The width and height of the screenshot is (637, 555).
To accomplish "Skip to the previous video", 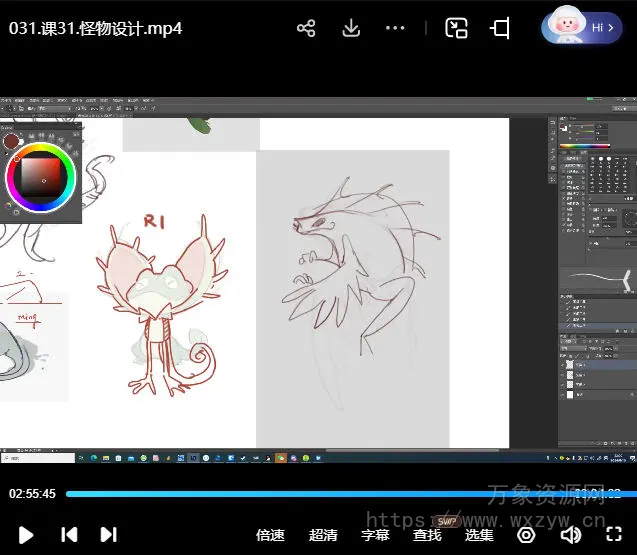I will click(69, 535).
